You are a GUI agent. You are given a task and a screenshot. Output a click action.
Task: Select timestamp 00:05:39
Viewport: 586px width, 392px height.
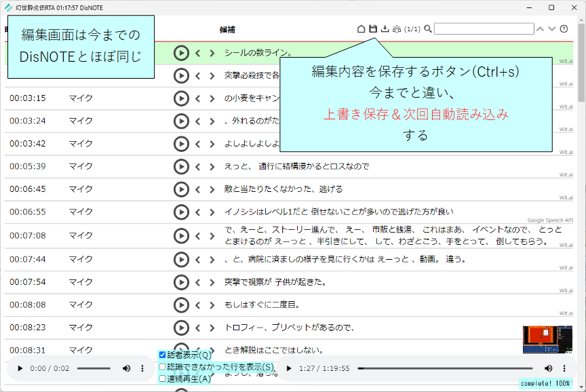(28, 166)
